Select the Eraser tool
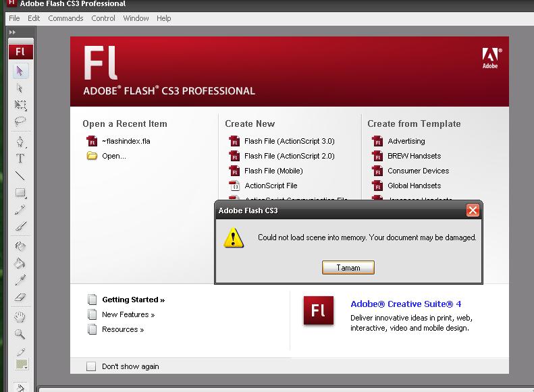534x392 pixels. pyautogui.click(x=20, y=297)
